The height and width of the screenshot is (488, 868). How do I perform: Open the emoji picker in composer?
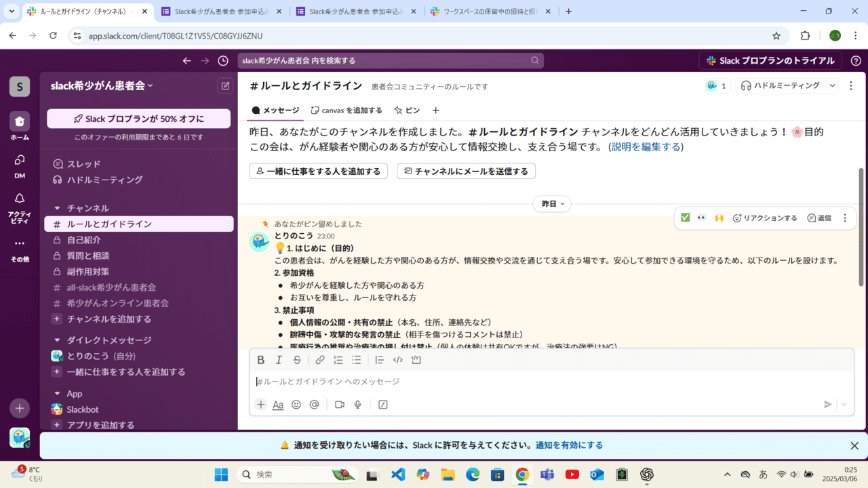tap(296, 405)
